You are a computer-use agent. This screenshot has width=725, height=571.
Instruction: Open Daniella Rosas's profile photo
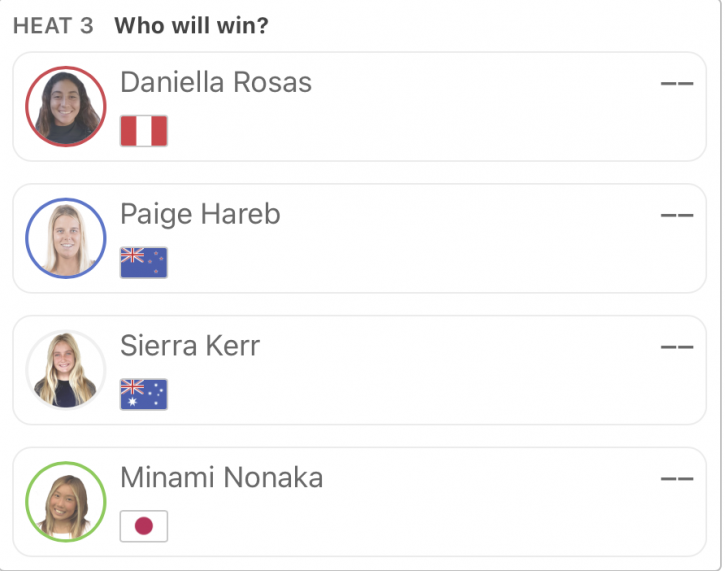66,107
